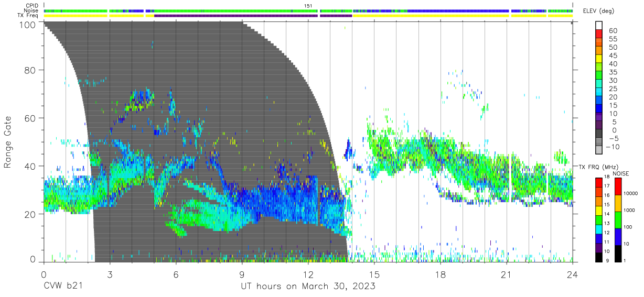Click the CPID value '151'

308,6
